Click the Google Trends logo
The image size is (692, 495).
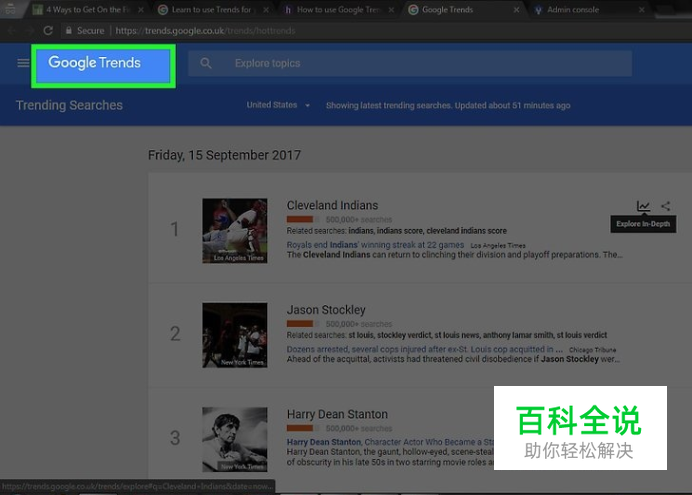[94, 63]
